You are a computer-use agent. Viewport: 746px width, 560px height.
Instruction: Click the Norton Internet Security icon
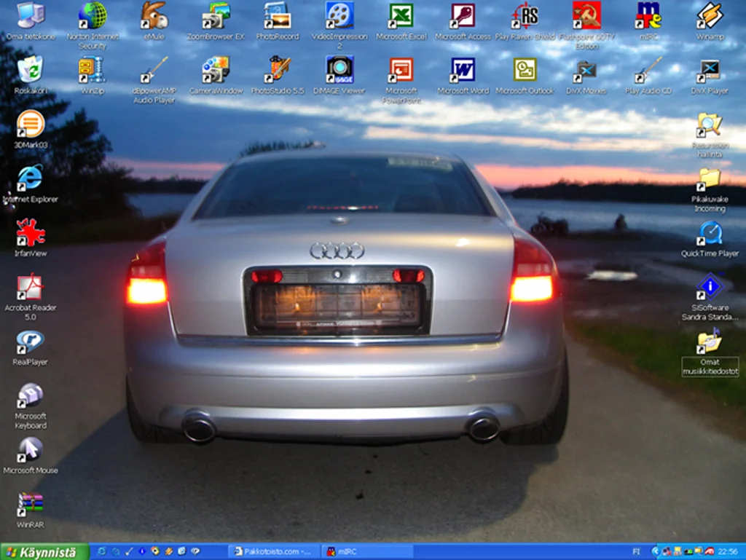pyautogui.click(x=93, y=16)
